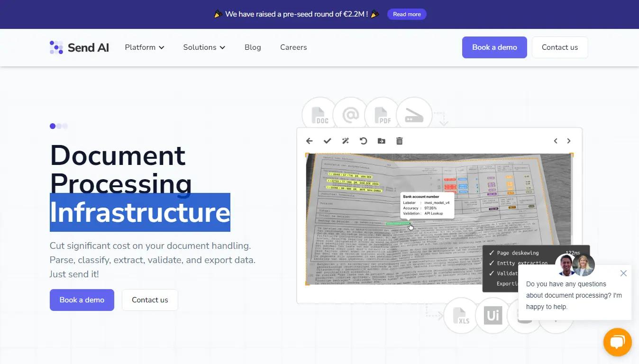Open the orange chat widget bubble
Screen dimensions: 639x364
pyautogui.click(x=617, y=342)
